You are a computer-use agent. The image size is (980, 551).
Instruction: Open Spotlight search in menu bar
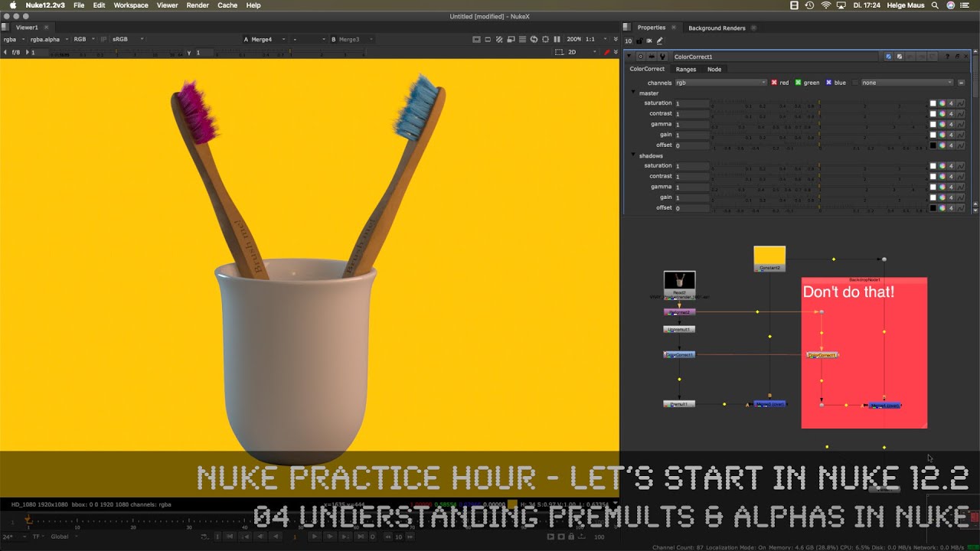(935, 5)
